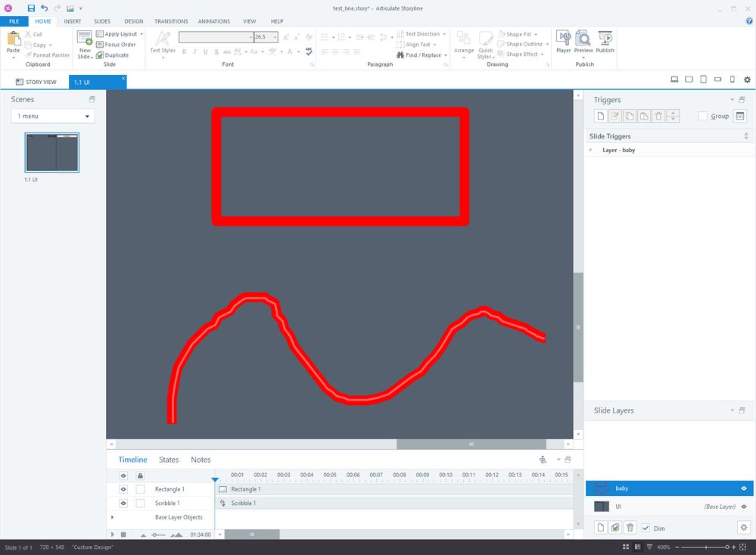Open the Player settings
Image resolution: width=756 pixels, height=555 pixels.
point(563,42)
